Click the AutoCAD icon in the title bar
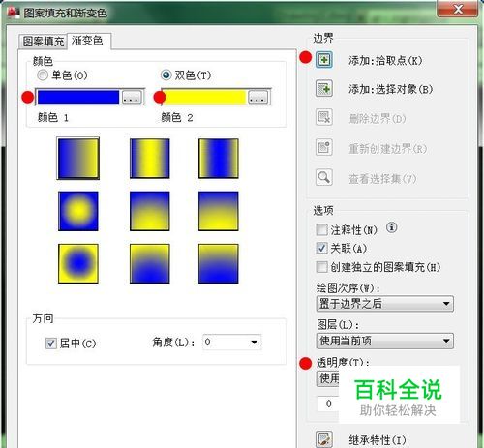Screen dimensions: 484x448 coord(14,13)
